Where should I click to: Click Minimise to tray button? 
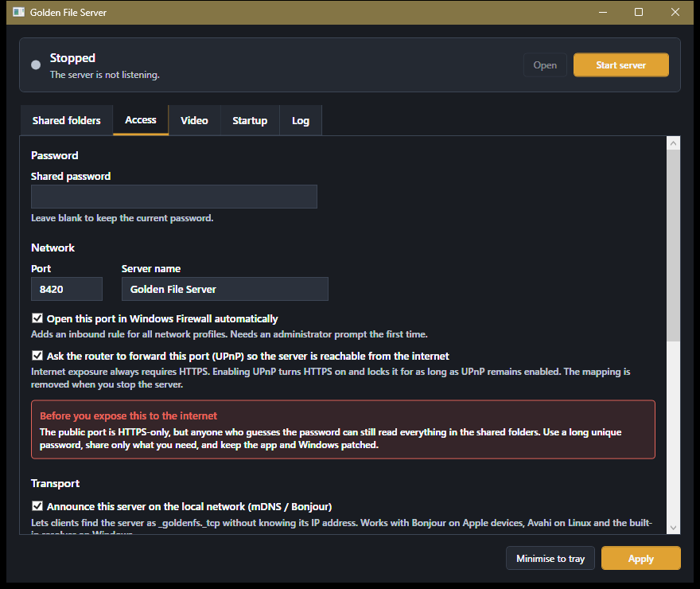(550, 558)
